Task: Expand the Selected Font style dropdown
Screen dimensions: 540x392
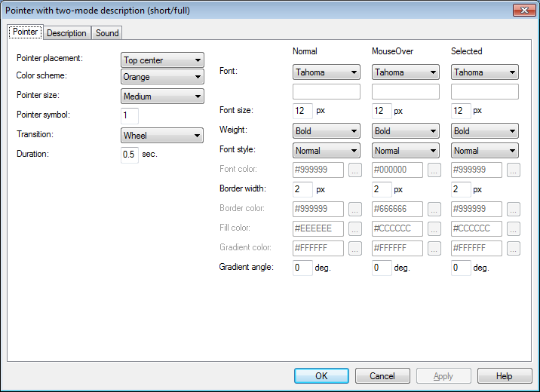Action: click(485, 151)
